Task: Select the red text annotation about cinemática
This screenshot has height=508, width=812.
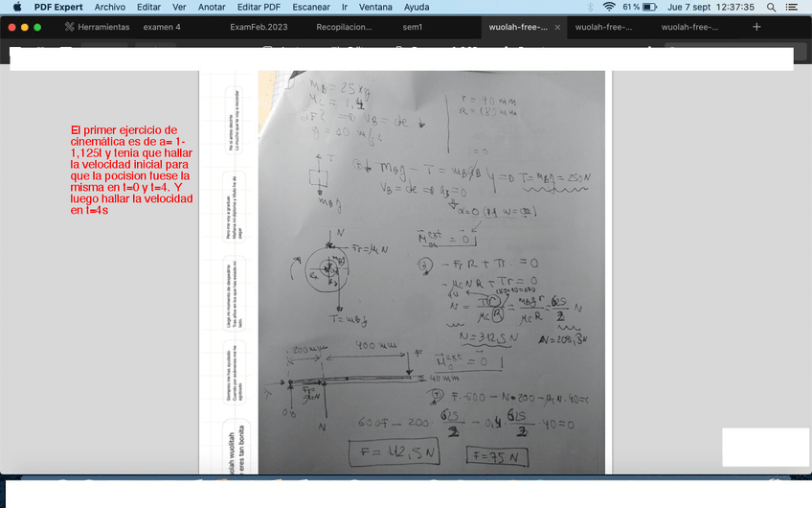Action: pyautogui.click(x=132, y=170)
